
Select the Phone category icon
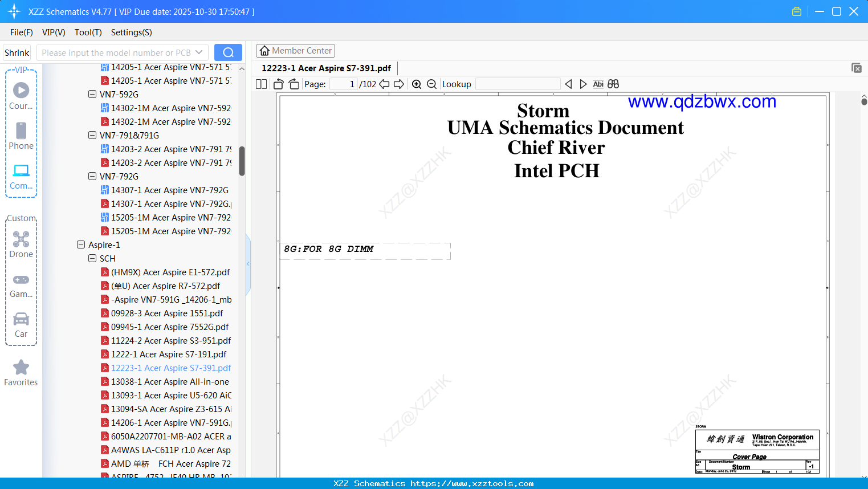pos(21,136)
